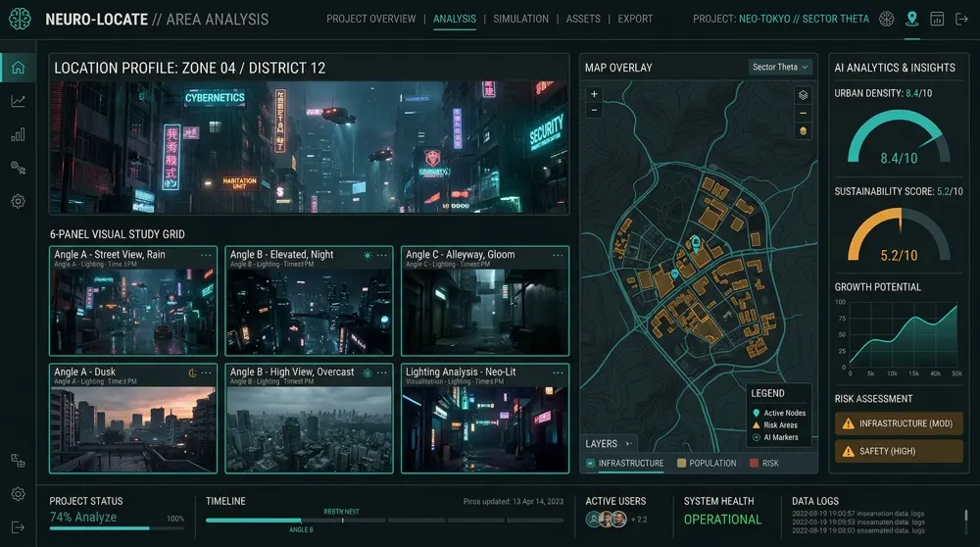Viewport: 980px width, 547px height.
Task: Click the active users avatar group
Action: (607, 520)
